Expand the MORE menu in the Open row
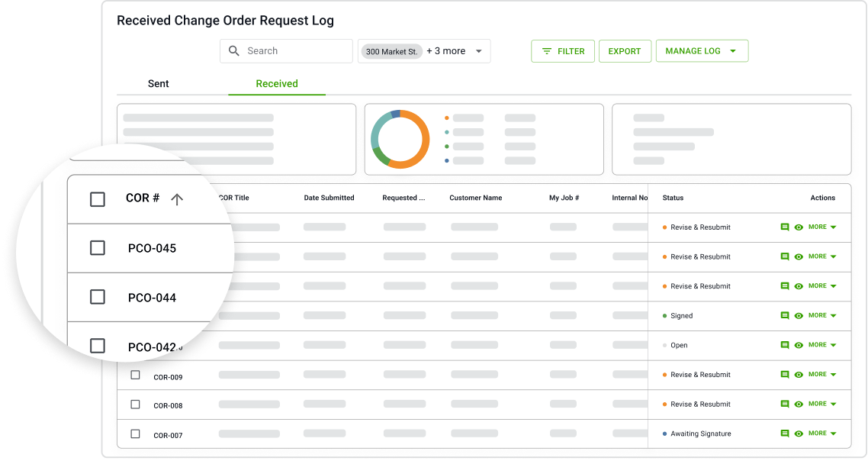 [x=822, y=345]
